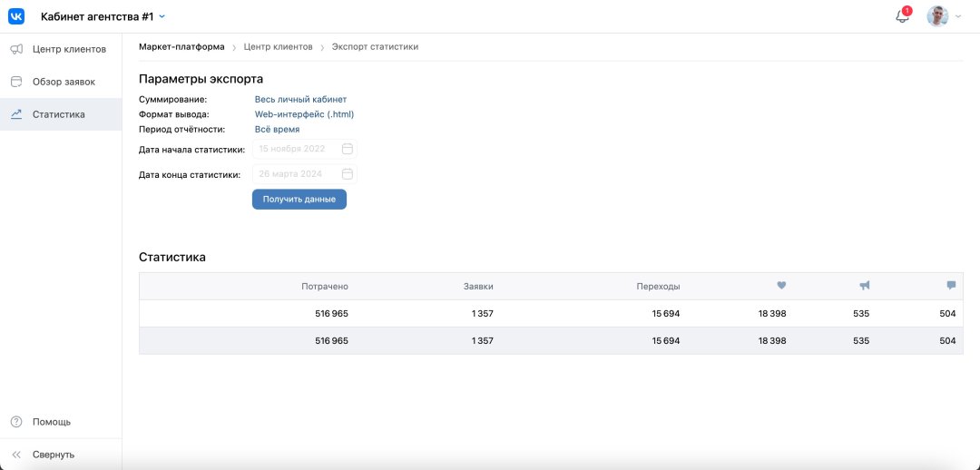Open the notifications bell
This screenshot has height=470, width=980.
pos(902,16)
